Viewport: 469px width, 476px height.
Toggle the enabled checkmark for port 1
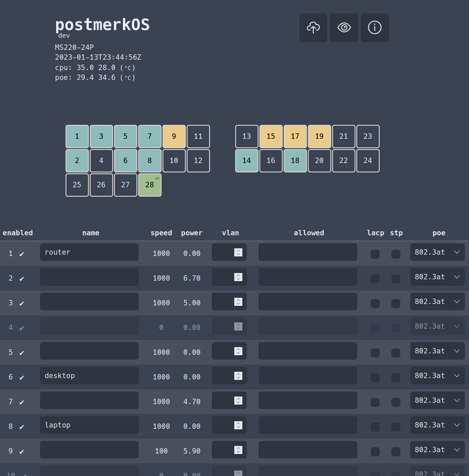click(x=22, y=254)
